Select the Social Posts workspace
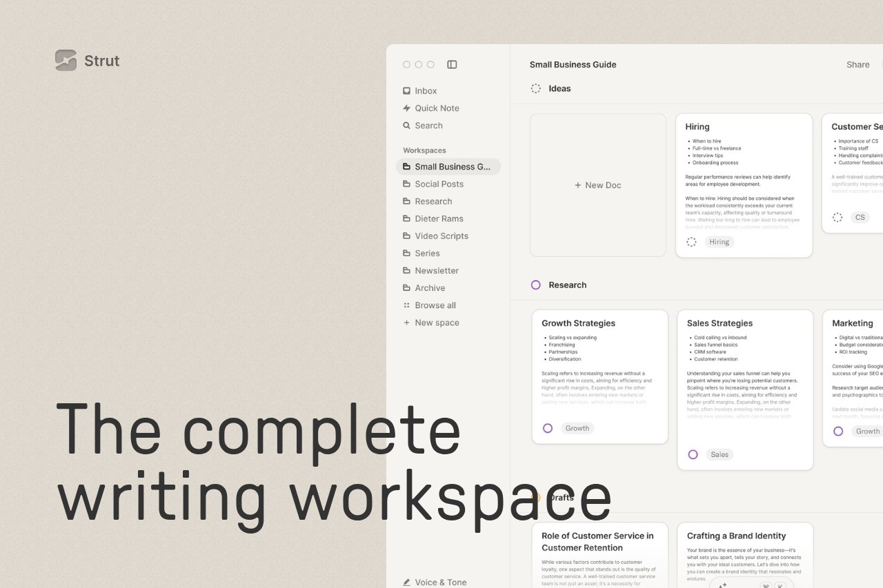 pos(439,184)
